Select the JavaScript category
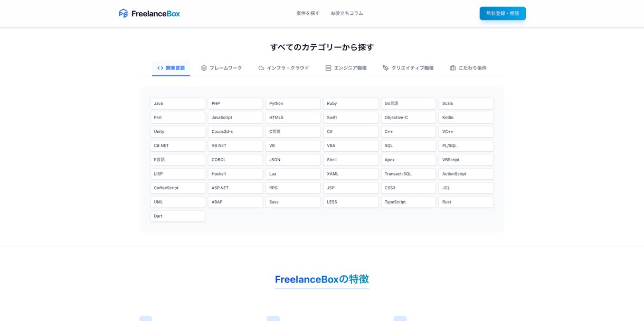Image resolution: width=644 pixels, height=321 pixels. (235, 118)
